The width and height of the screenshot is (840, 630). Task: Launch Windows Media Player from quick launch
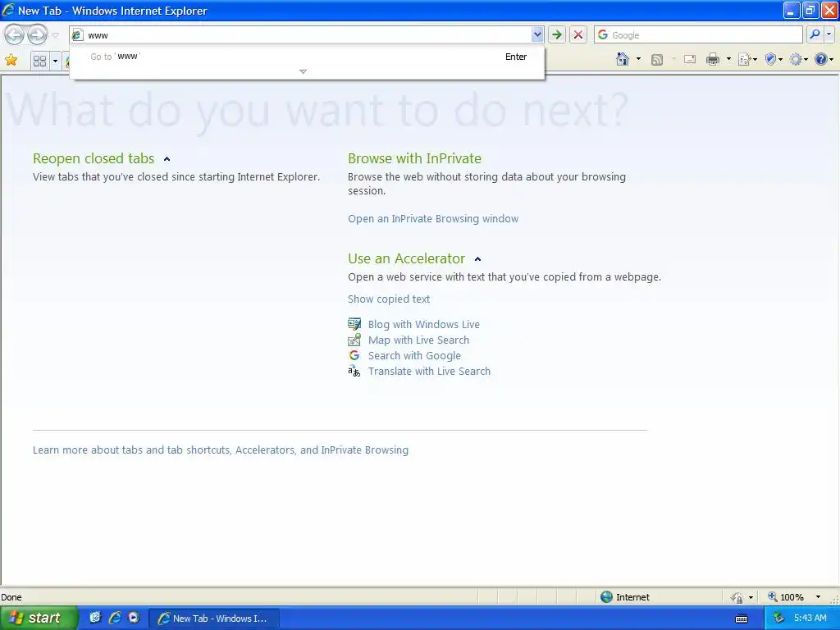pos(134,618)
